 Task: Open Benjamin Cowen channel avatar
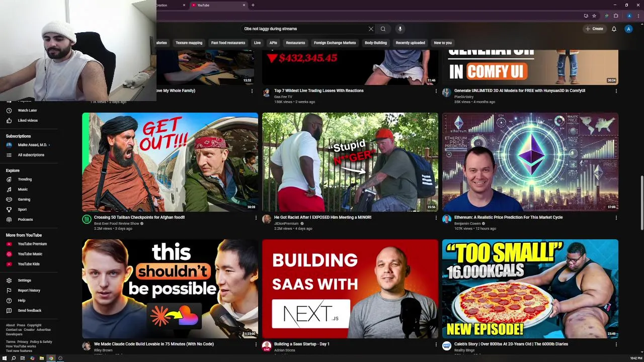point(446,219)
